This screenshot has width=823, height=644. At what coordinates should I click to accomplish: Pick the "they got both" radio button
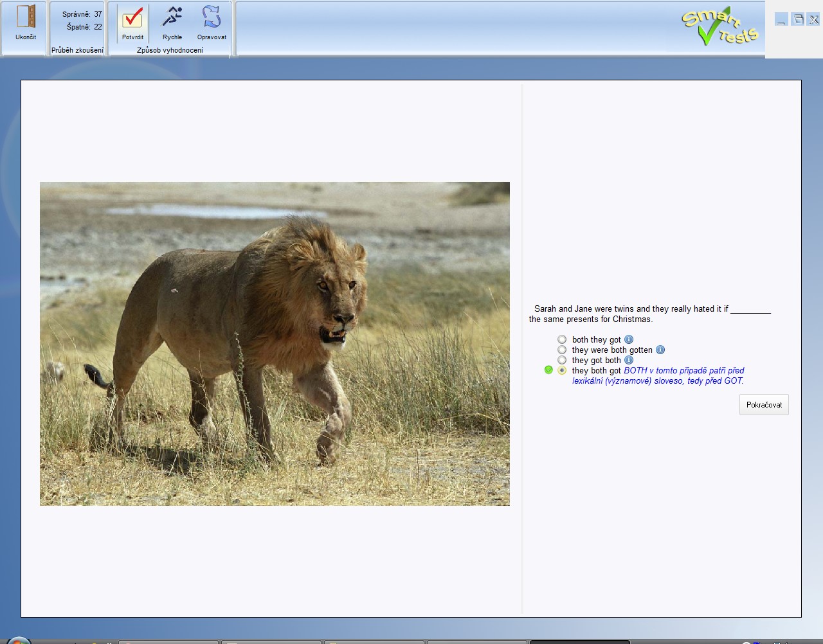click(x=562, y=360)
